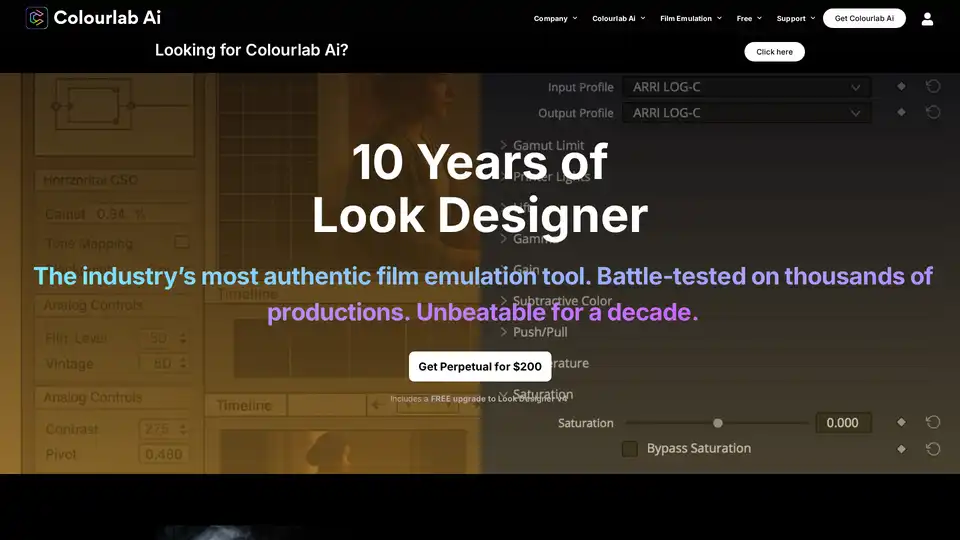Reset the Output Profile with circular arrow
The width and height of the screenshot is (960, 540).
click(x=932, y=113)
